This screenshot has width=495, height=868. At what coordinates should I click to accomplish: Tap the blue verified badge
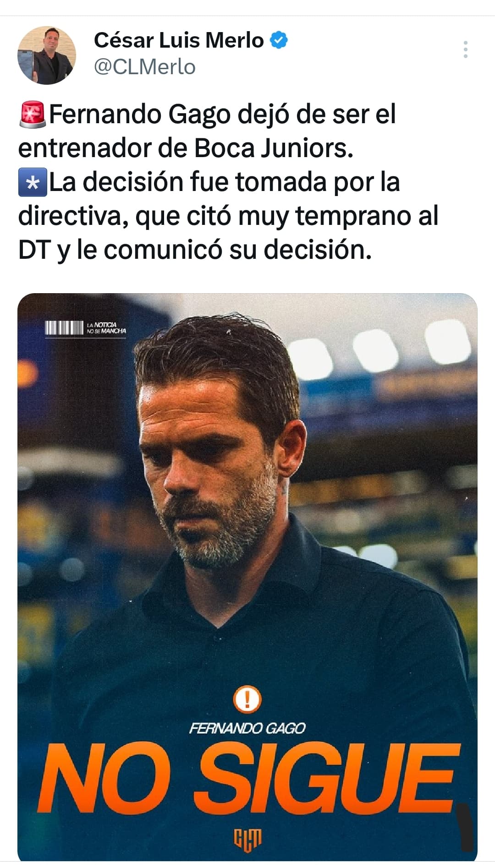point(279,40)
